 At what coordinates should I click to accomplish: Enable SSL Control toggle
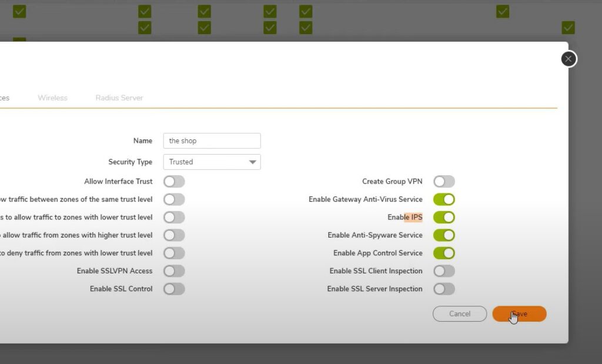point(174,289)
